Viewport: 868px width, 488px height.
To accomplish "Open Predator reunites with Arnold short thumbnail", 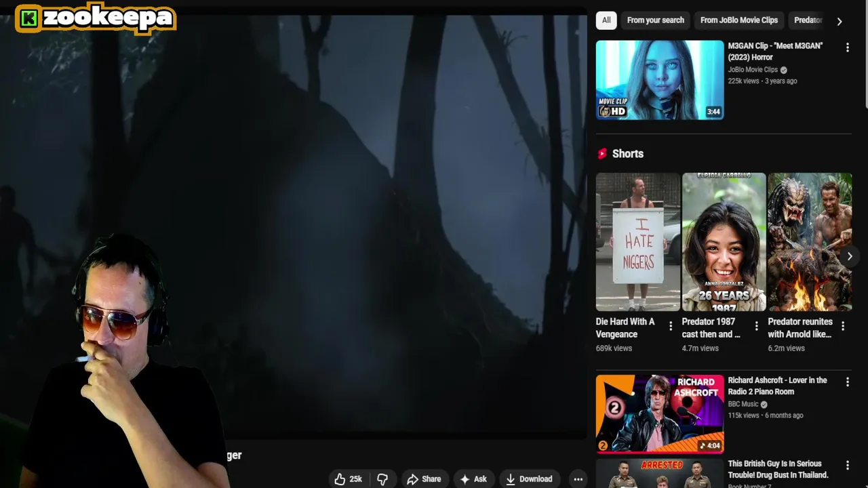I will 810,242.
